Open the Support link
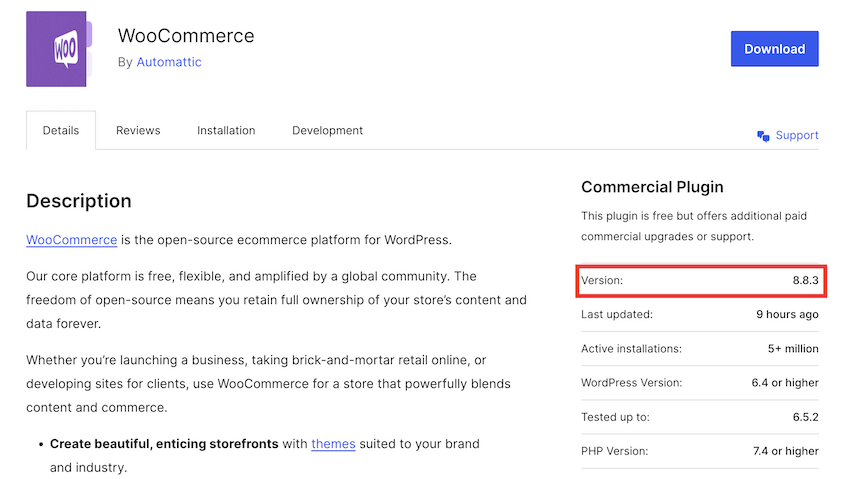This screenshot has width=845, height=479. pos(796,135)
